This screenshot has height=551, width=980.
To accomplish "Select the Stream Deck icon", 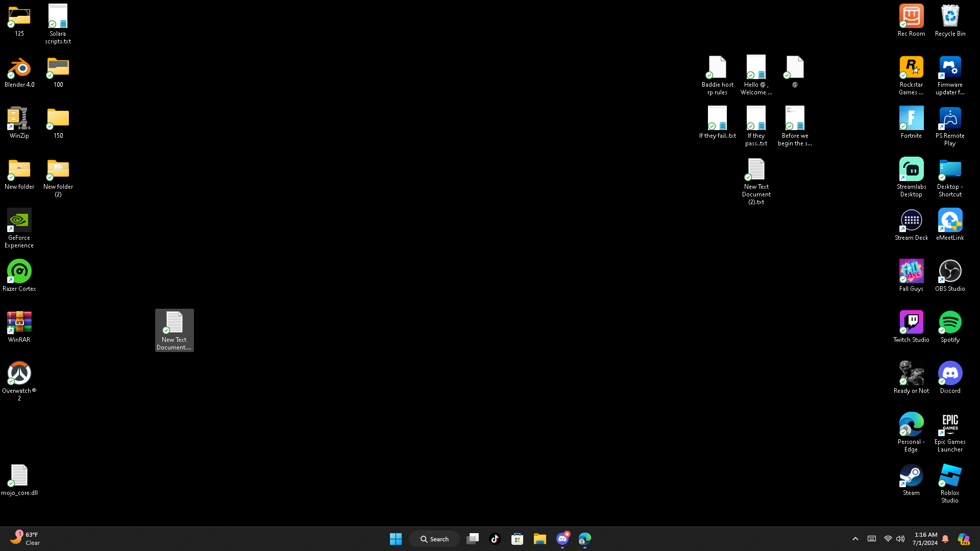I will tap(912, 225).
